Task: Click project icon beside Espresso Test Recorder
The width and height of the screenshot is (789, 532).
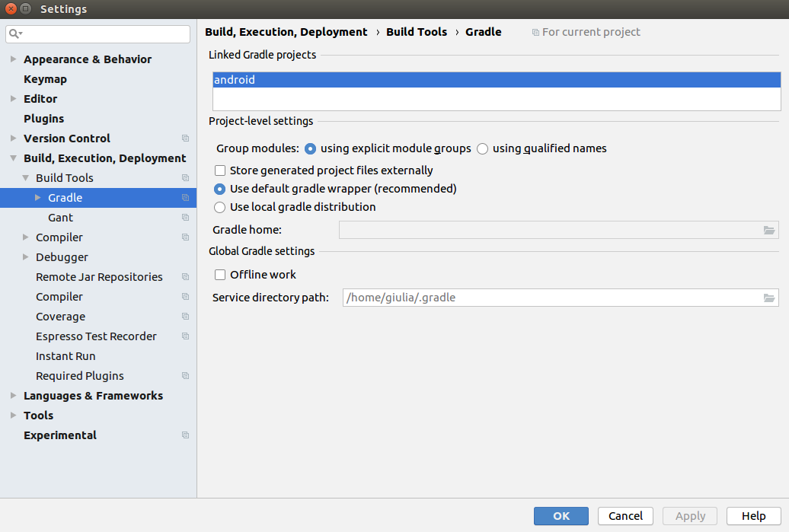Action: click(x=185, y=336)
